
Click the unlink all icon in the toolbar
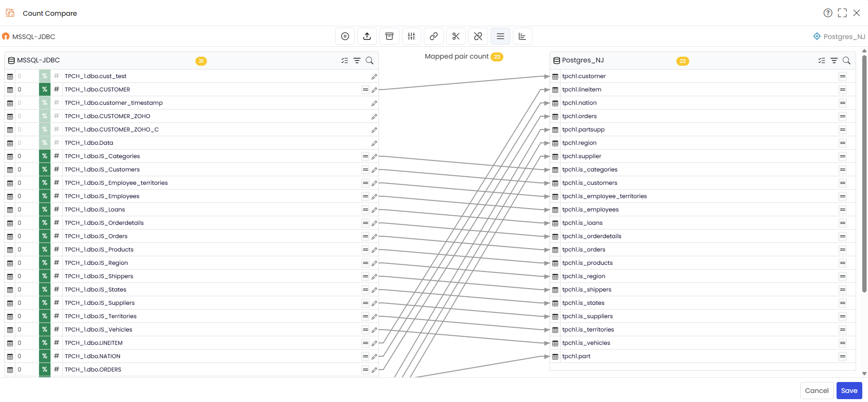point(478,36)
